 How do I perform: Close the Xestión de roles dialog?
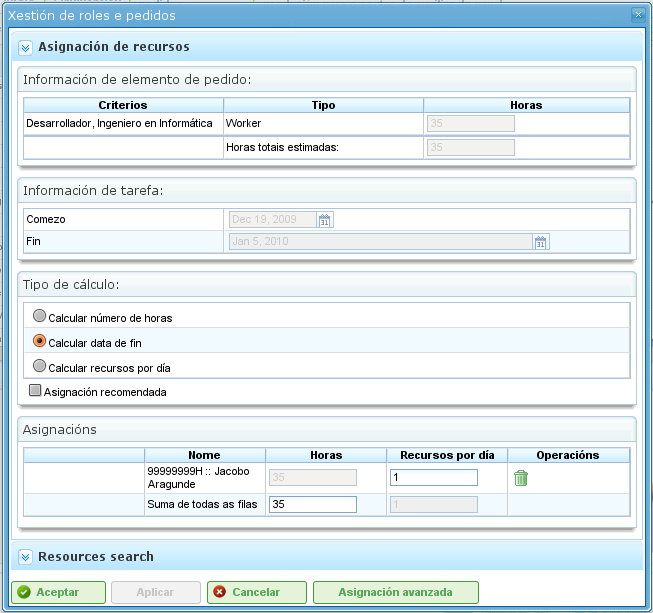[x=638, y=15]
